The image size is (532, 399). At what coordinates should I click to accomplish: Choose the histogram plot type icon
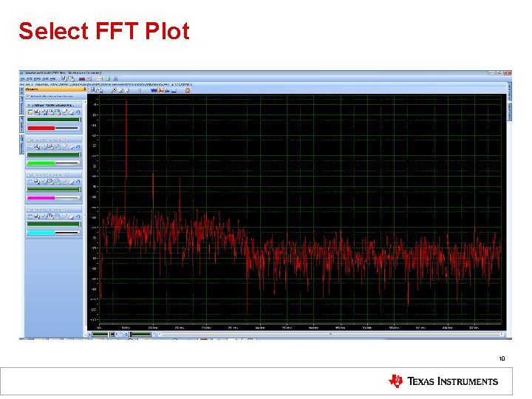pyautogui.click(x=168, y=90)
